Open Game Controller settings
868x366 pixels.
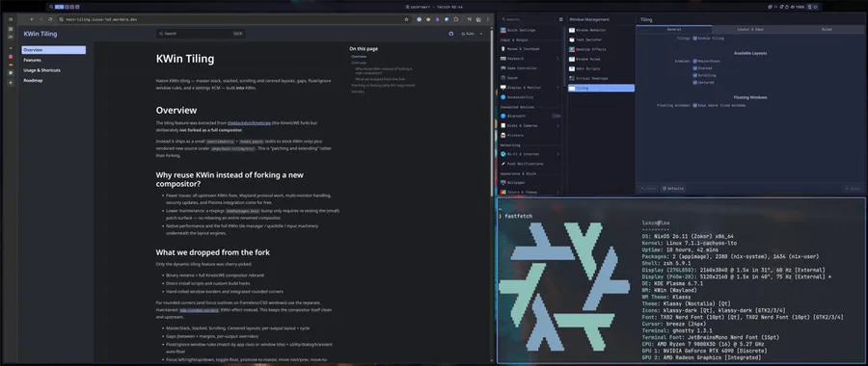click(530, 68)
